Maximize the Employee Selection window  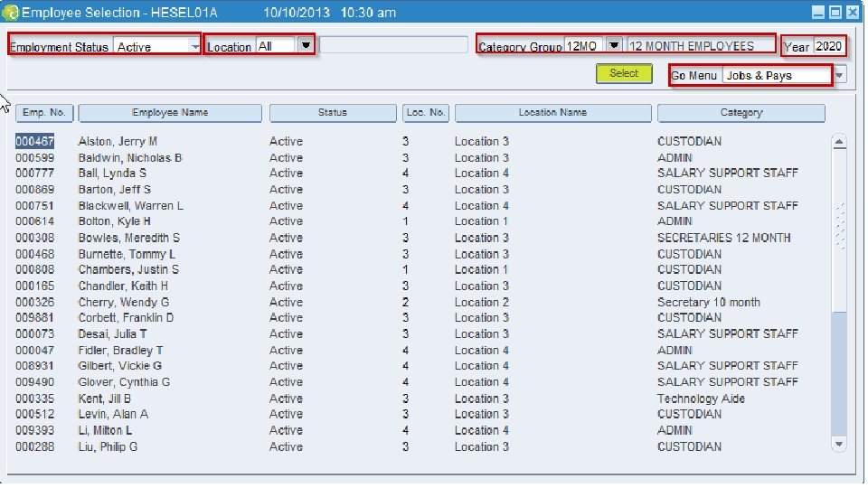(835, 12)
